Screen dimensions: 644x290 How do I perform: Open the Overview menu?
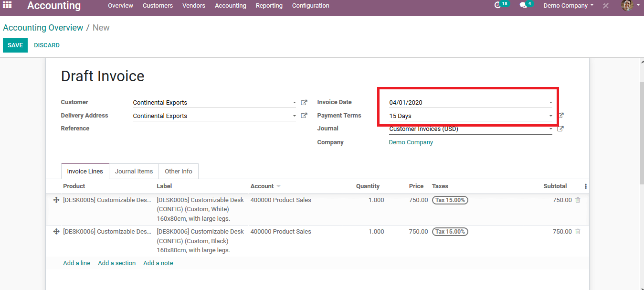[121, 6]
